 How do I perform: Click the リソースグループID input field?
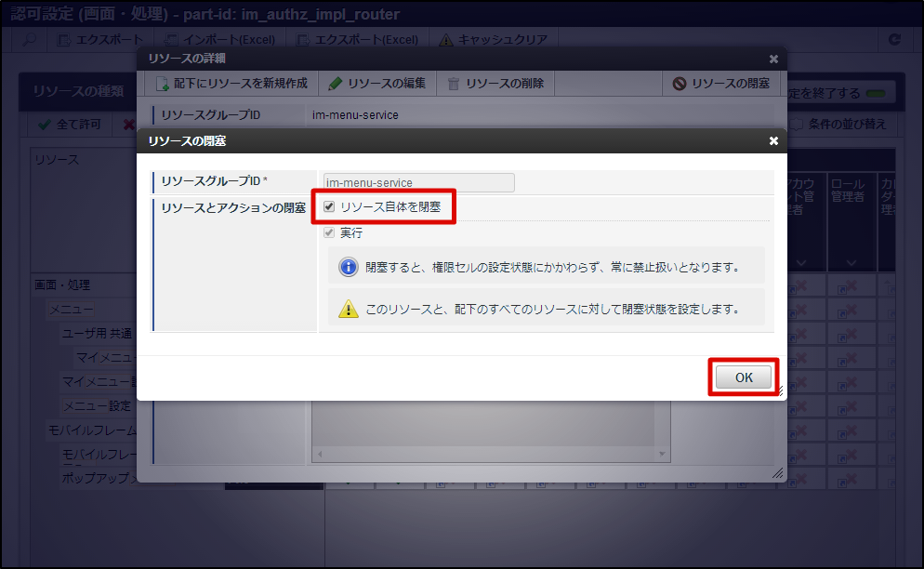[x=418, y=182]
